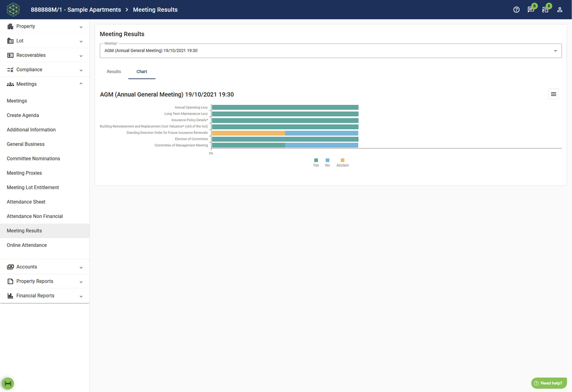Open the chart hamburger menu icon
The width and height of the screenshot is (572, 392).
pos(553,94)
